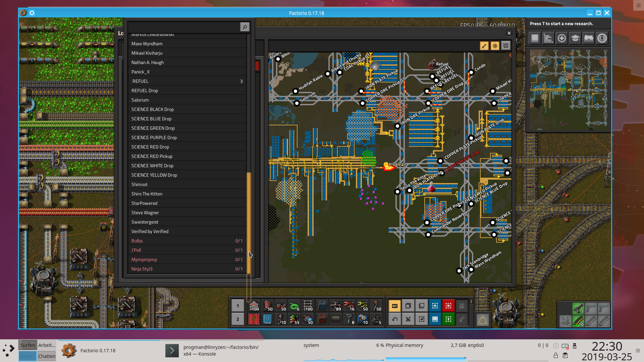Select the REFUEL station with count 3
This screenshot has width=644, height=362.
(187, 81)
